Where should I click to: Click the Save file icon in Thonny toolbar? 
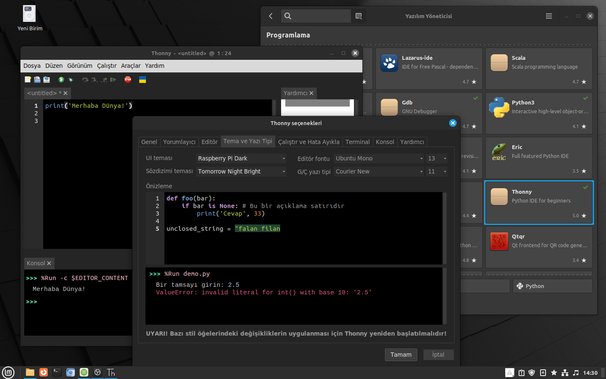[47, 80]
